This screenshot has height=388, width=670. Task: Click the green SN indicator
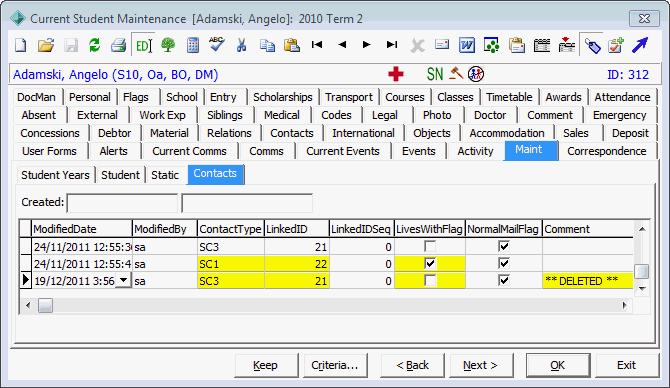[435, 74]
